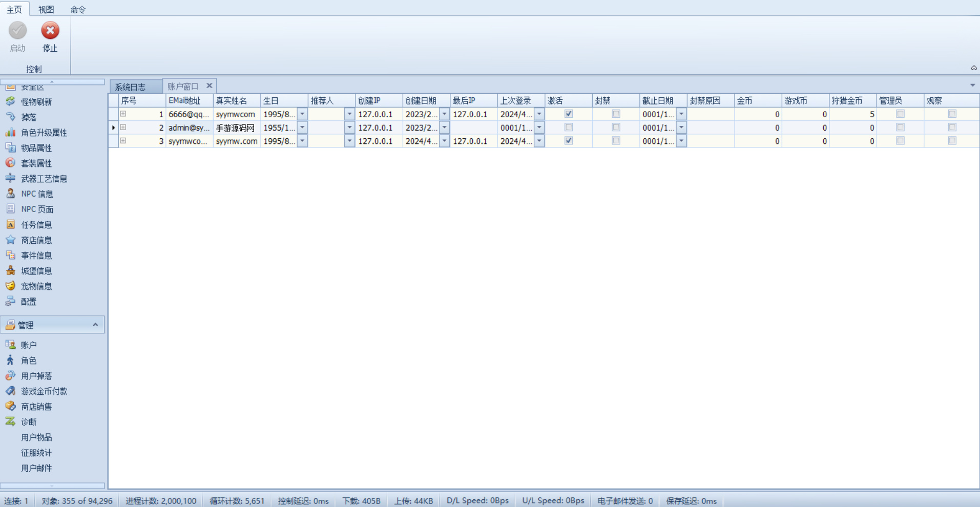980x507 pixels.
Task: Expand row 2 details plus box
Action: coord(123,127)
